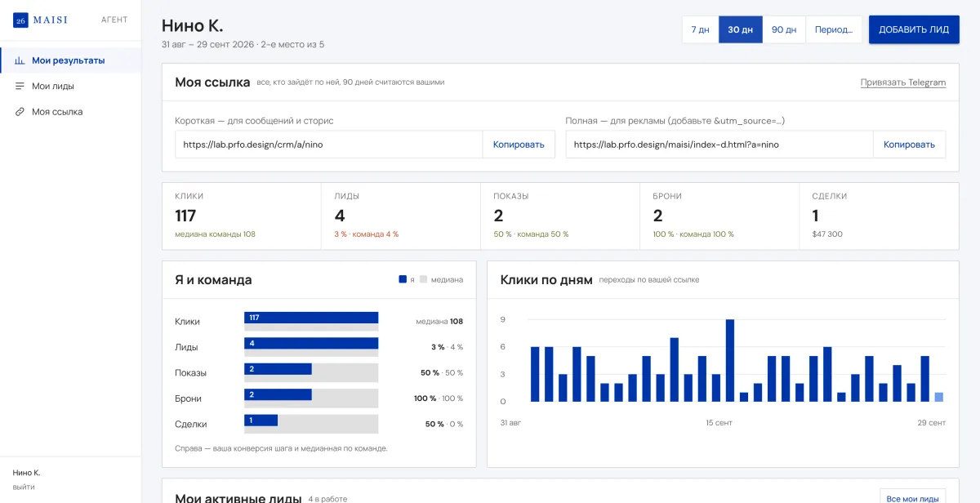This screenshot has width=980, height=503.
Task: Click the Лиды bar showing 4
Action: pos(311,343)
